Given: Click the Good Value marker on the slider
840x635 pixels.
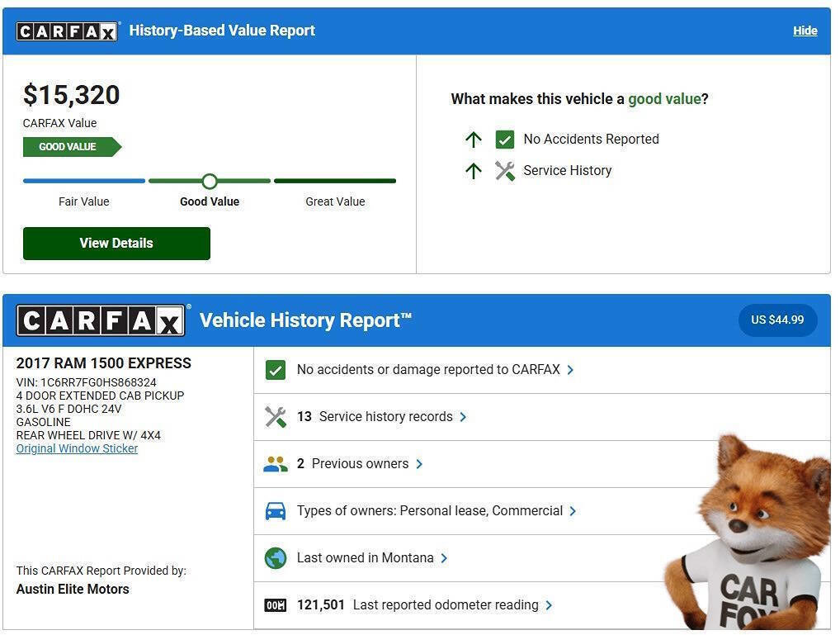Looking at the screenshot, I should point(210,181).
